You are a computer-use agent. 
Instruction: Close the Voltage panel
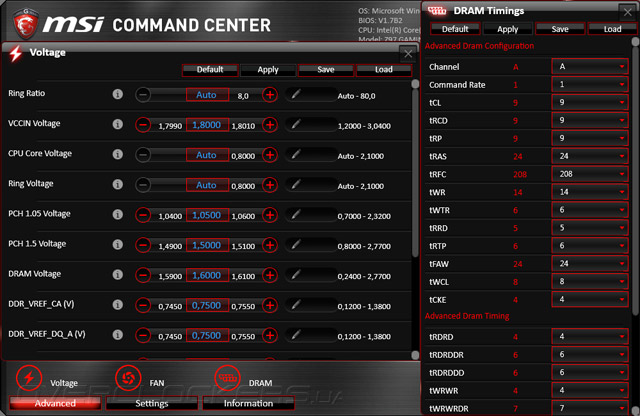click(x=408, y=53)
